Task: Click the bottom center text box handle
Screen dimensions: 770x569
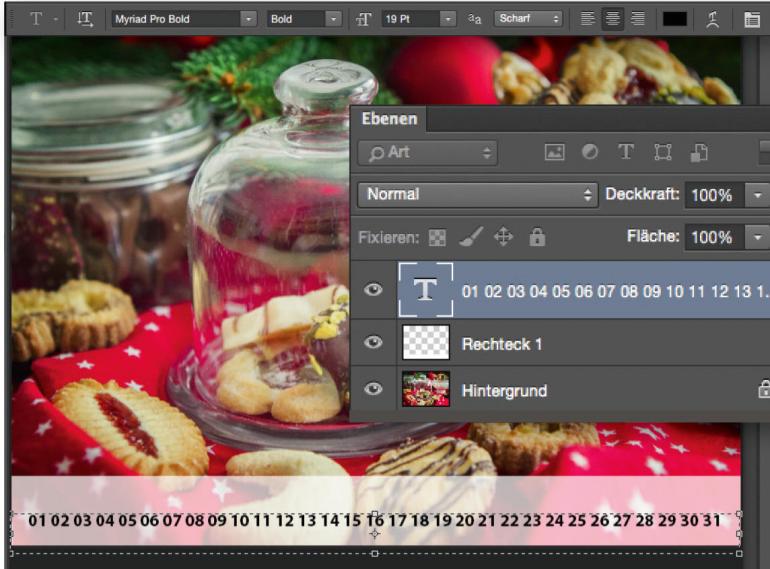Action: tap(375, 553)
